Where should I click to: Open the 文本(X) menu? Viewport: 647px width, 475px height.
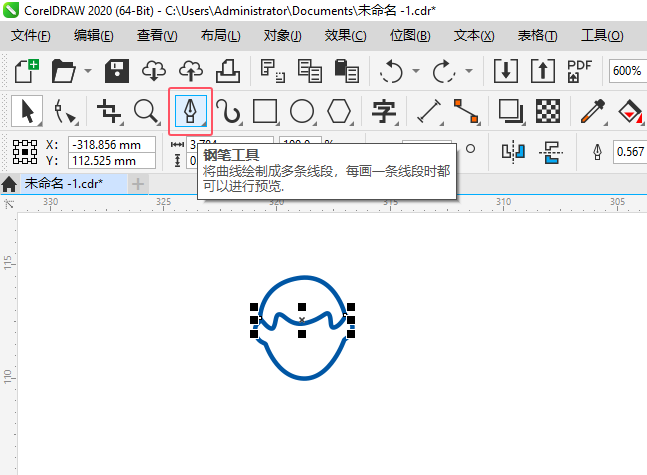(x=474, y=35)
